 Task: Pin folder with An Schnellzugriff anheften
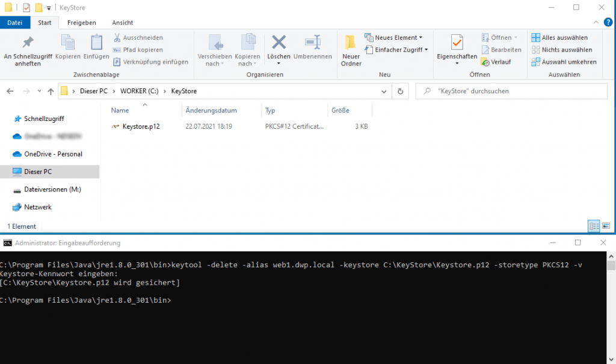point(28,43)
